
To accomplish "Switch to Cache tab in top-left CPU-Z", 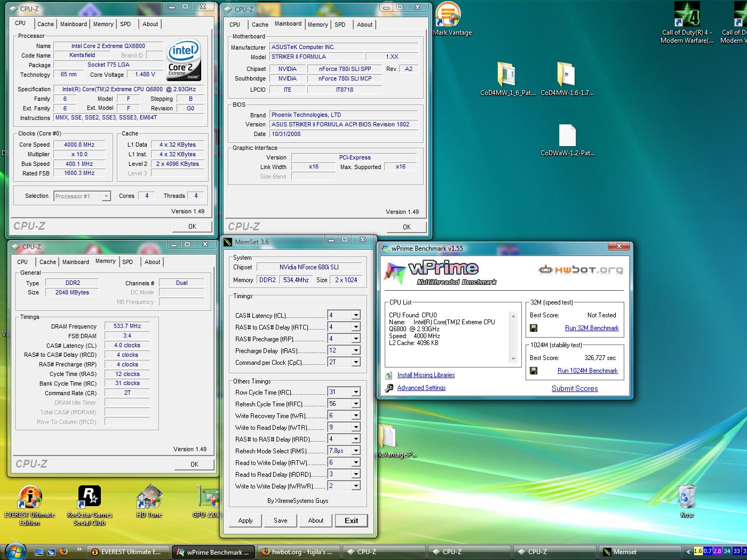I will (x=45, y=24).
